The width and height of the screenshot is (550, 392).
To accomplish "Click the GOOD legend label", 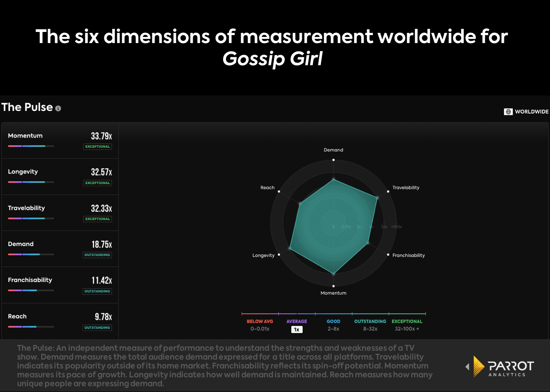I will coord(333,321).
